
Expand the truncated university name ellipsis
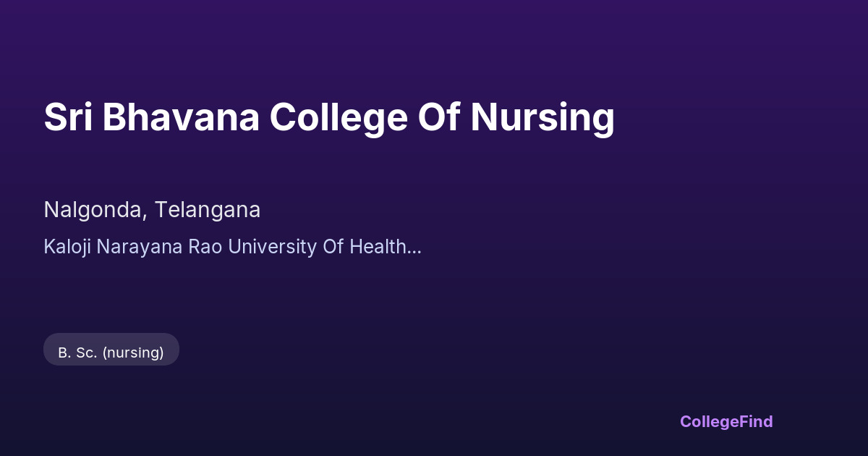click(x=414, y=248)
